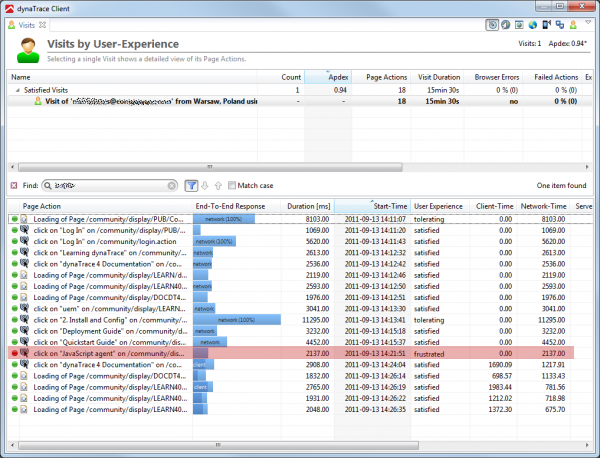The width and height of the screenshot is (600, 458).
Task: Click the green user toolbar icon
Action: click(x=573, y=25)
